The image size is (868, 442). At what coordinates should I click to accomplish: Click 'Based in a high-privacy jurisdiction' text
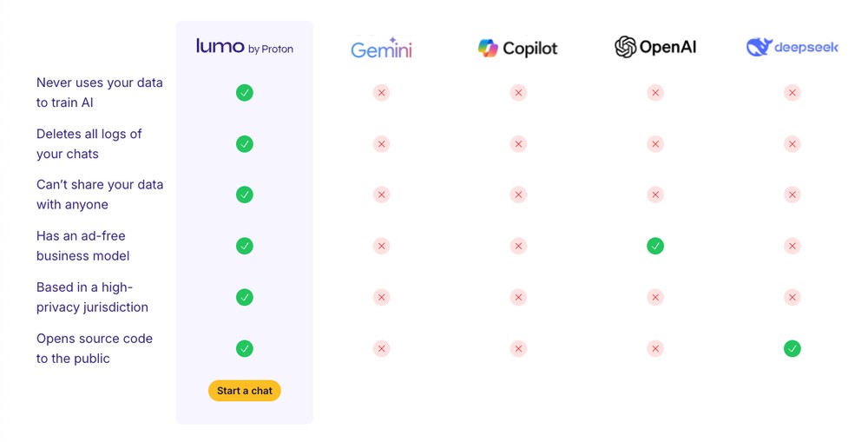(x=93, y=298)
